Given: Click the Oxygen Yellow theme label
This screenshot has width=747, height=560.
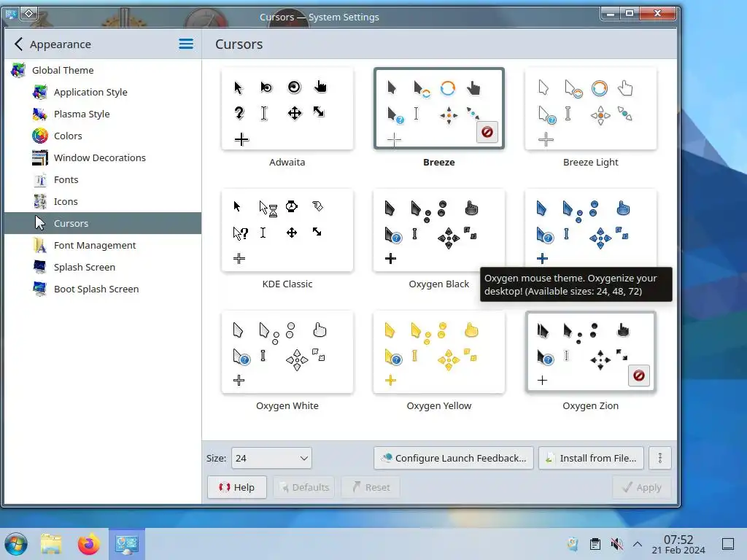Looking at the screenshot, I should [438, 406].
